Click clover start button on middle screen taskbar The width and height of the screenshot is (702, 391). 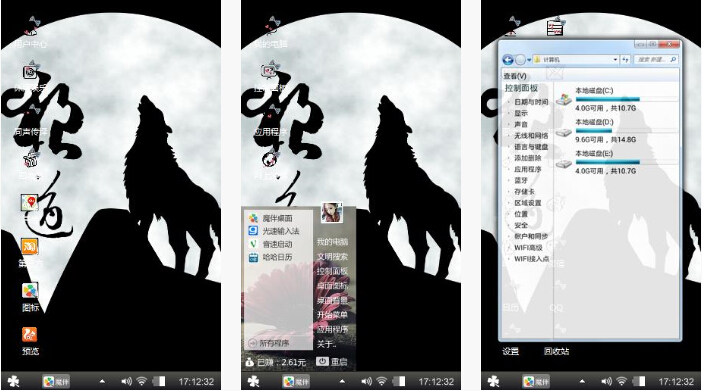click(x=253, y=382)
